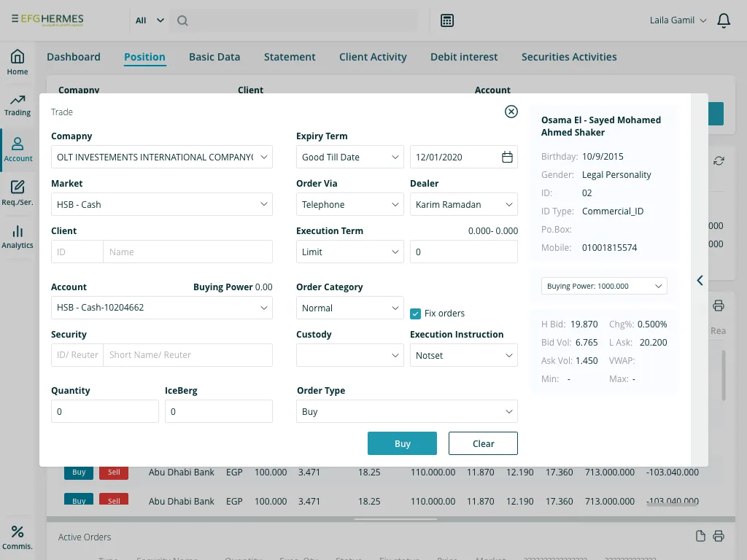This screenshot has width=747, height=560.
Task: Clear the trade form
Action: pyautogui.click(x=483, y=443)
